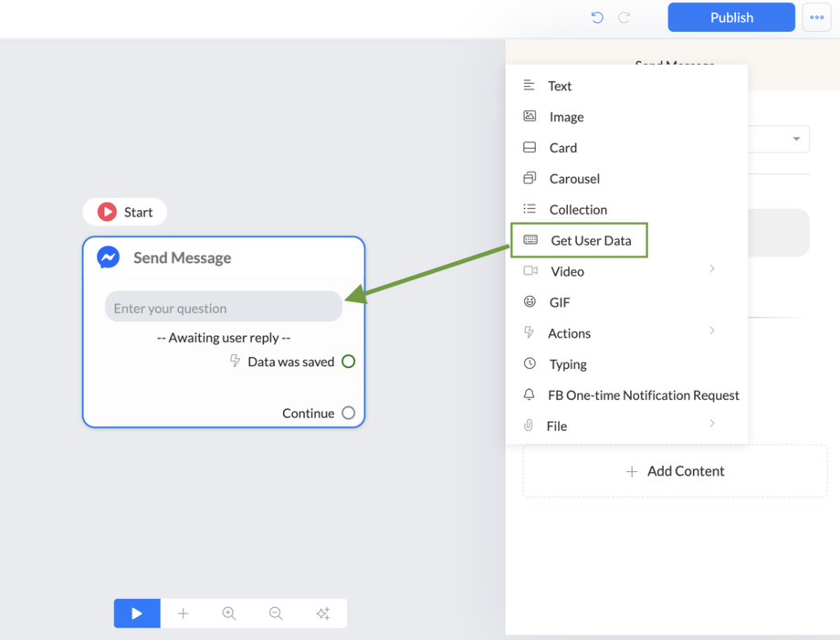This screenshot has height=640, width=840.
Task: Select Text from the content menu
Action: (x=626, y=86)
